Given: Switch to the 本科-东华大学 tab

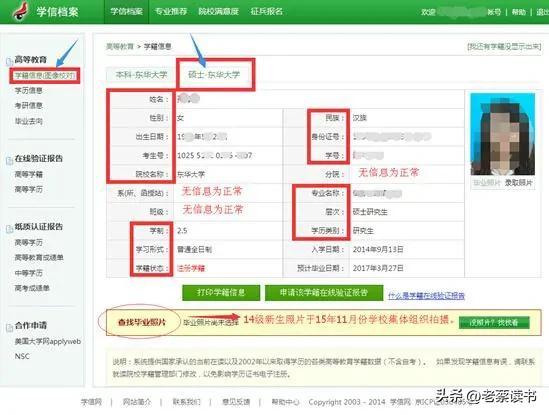Looking at the screenshot, I should click(x=141, y=75).
